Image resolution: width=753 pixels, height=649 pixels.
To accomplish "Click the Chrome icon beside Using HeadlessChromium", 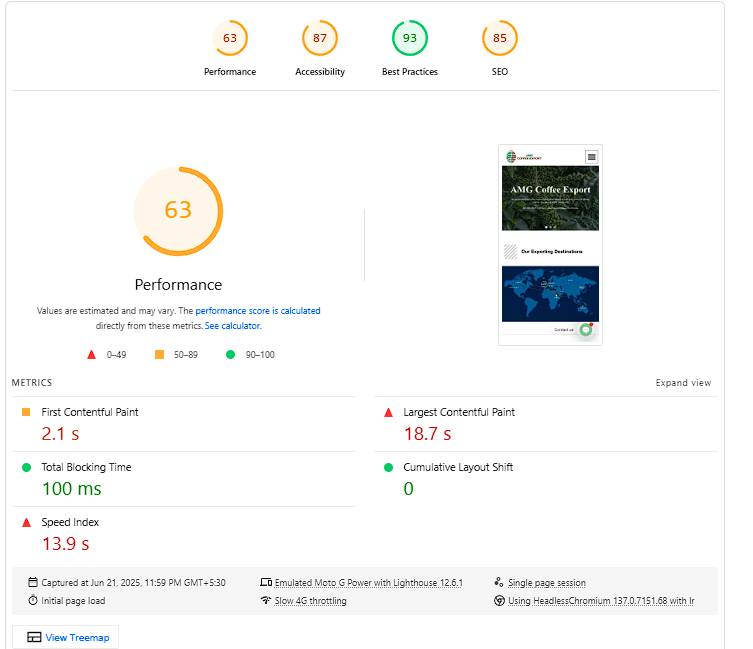I will 499,600.
